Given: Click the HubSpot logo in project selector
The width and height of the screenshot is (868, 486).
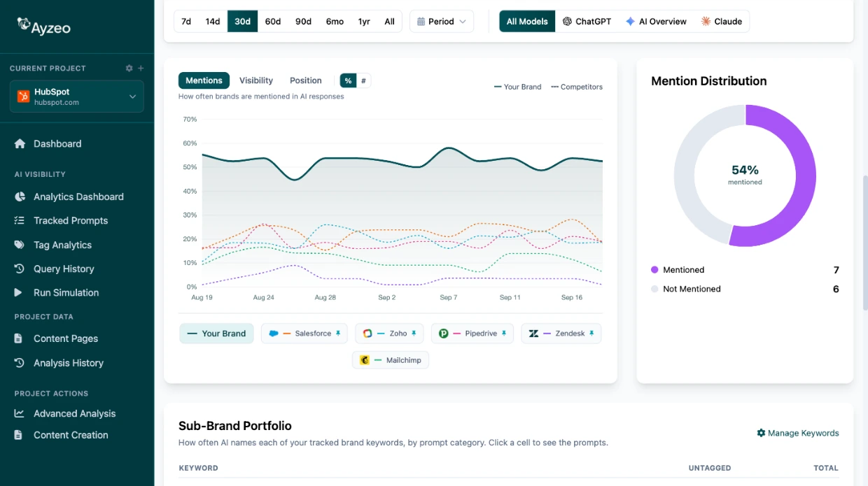Looking at the screenshot, I should [23, 97].
